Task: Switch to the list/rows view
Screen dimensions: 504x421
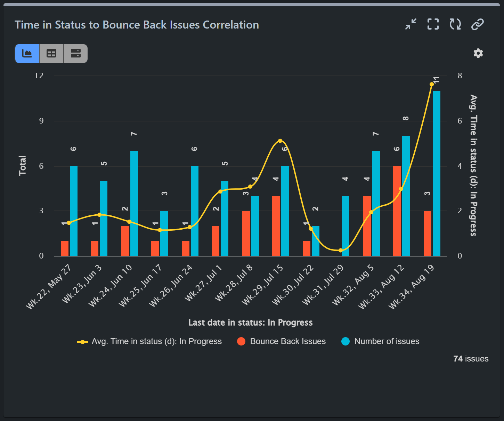Action: 75,54
